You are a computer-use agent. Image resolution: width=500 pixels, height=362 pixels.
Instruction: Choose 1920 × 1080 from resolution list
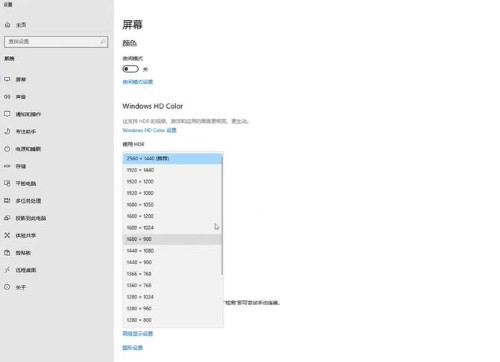tap(172, 193)
